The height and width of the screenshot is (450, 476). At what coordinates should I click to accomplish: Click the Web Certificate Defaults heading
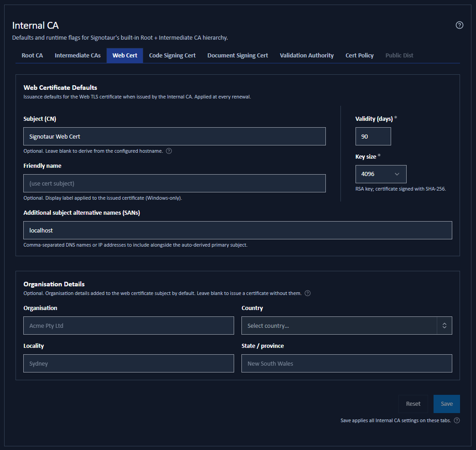coord(60,88)
